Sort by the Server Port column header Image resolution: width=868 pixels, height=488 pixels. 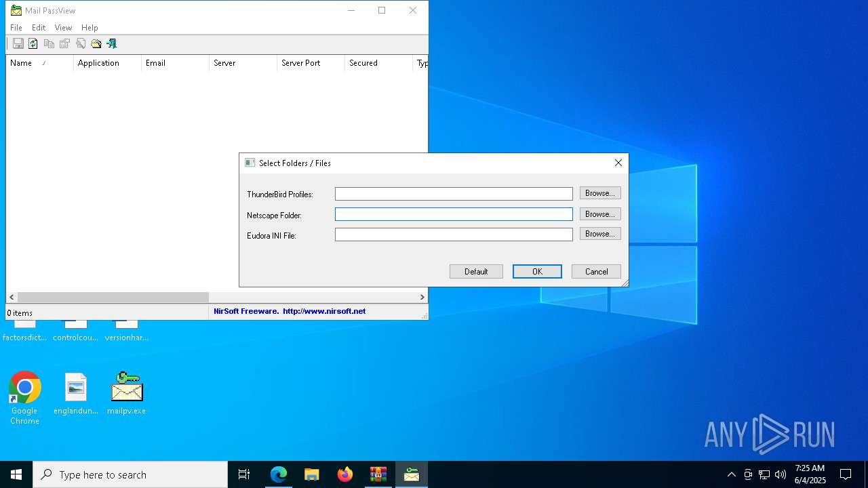[311, 63]
